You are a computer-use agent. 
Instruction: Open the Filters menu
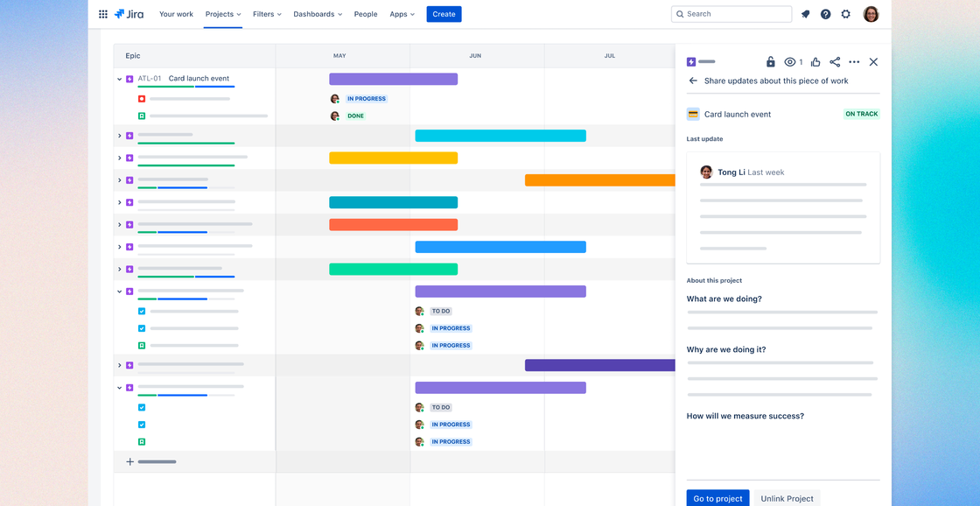(266, 14)
